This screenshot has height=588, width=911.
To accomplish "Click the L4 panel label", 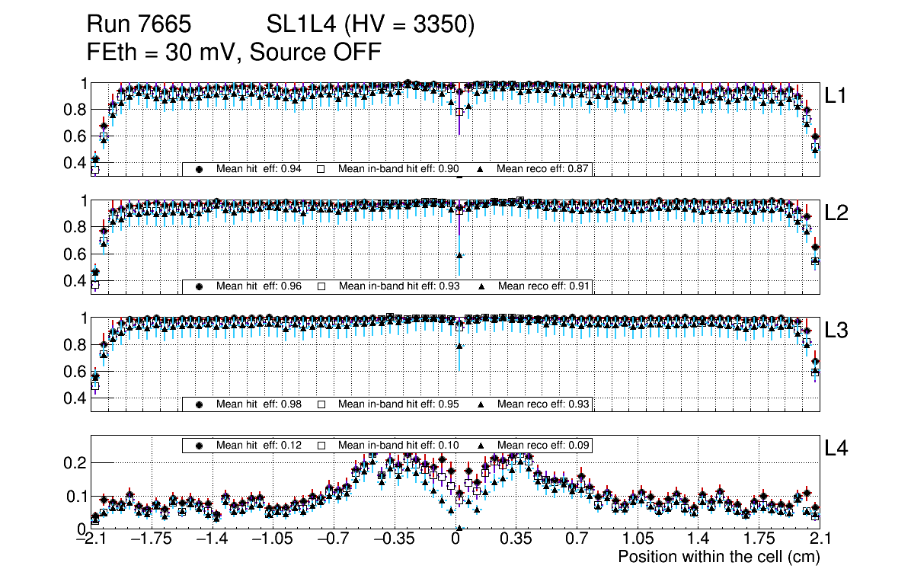I will (836, 449).
